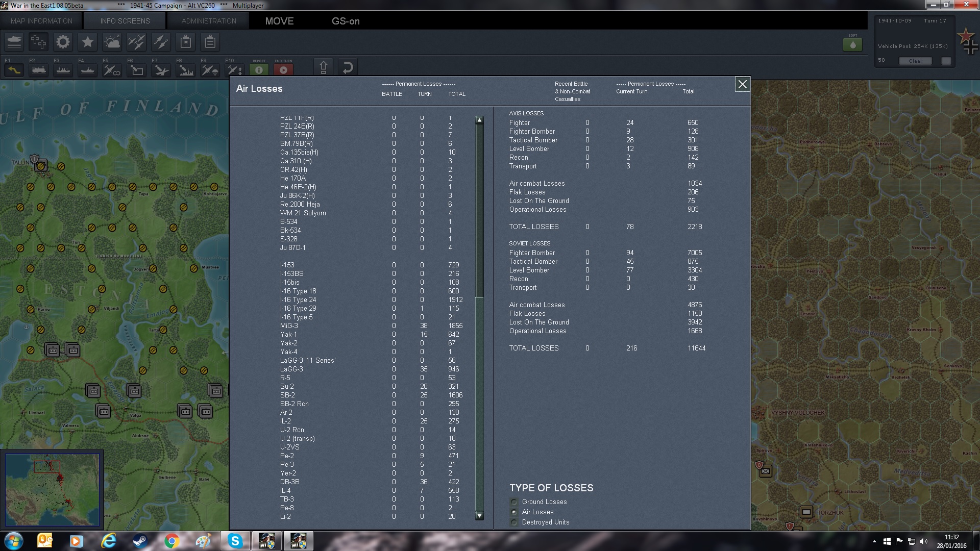980x551 pixels.
Task: Open Skype from the taskbar
Action: tap(235, 541)
